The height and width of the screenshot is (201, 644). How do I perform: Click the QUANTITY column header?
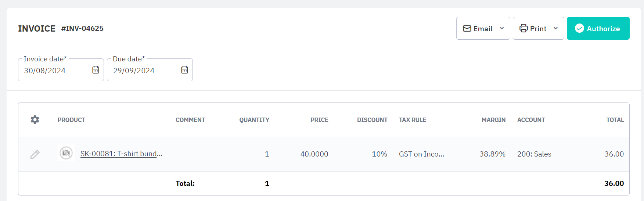(254, 120)
